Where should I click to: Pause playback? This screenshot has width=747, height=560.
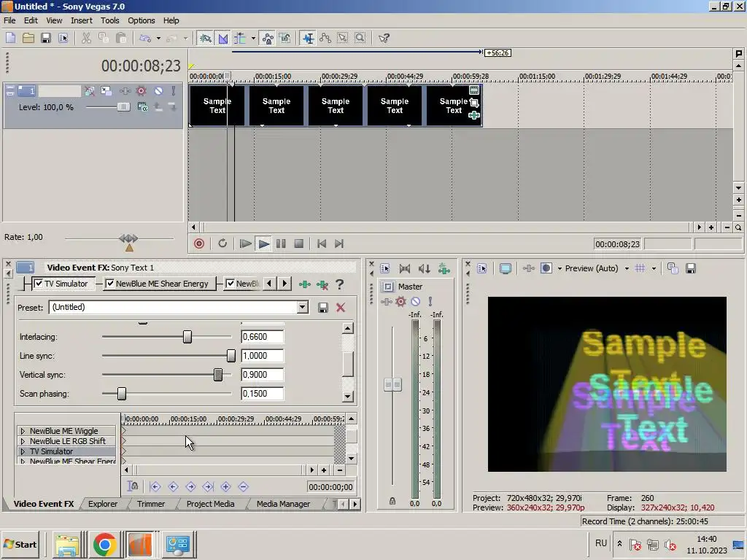[x=281, y=244]
